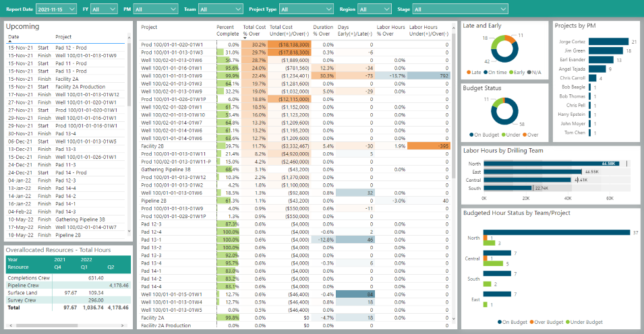Image resolution: width=644 pixels, height=334 pixels.
Task: Sort table by Total Cost % Over header
Action: pos(254,30)
